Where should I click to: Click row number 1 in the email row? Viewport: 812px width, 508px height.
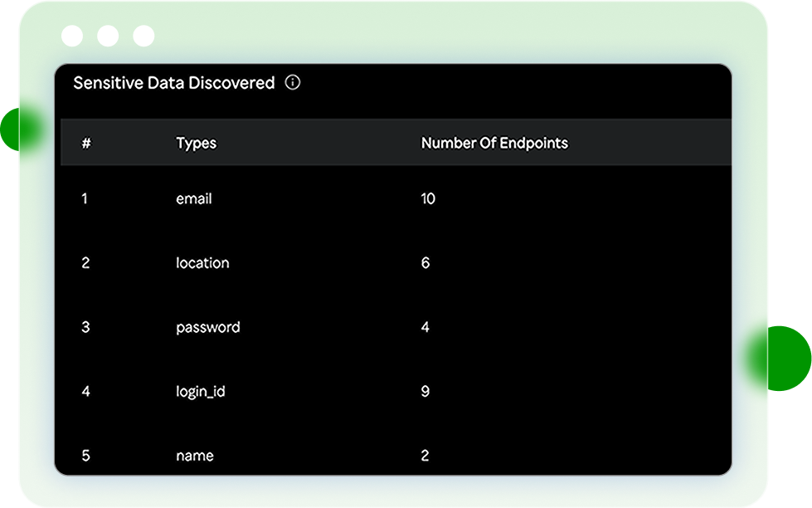(x=85, y=198)
